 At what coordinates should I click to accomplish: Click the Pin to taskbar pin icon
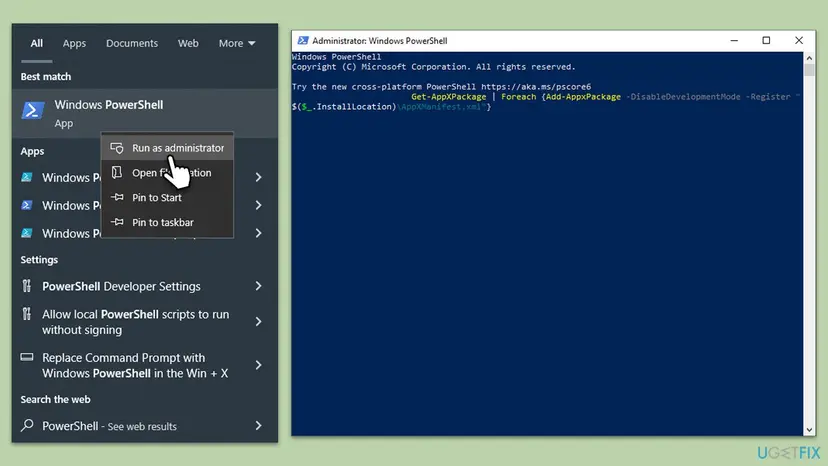pos(117,222)
